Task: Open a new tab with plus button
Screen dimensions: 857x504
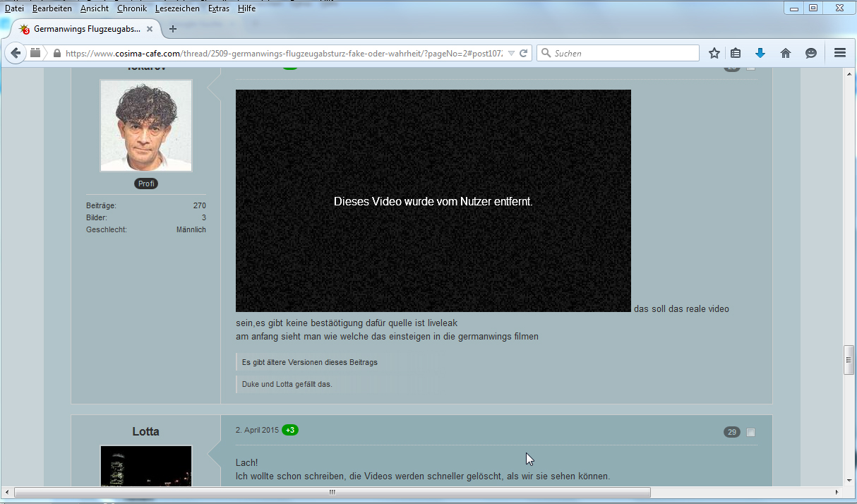Action: pyautogui.click(x=173, y=29)
